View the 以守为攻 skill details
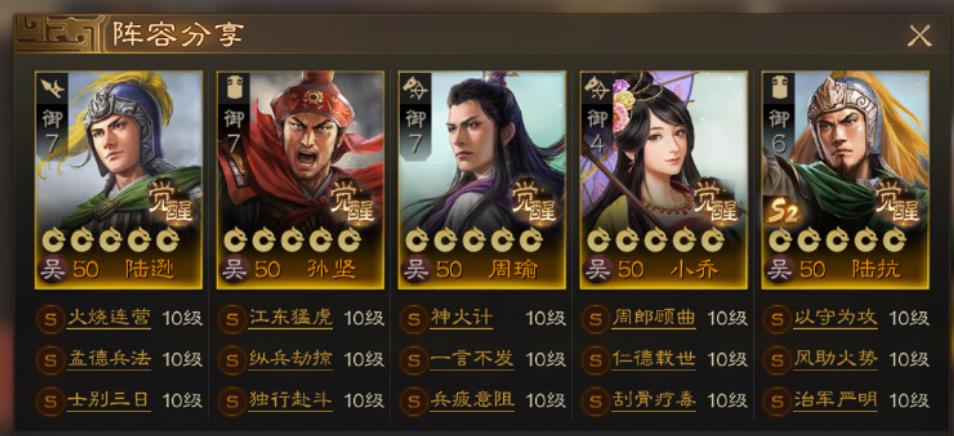 pyautogui.click(x=835, y=318)
